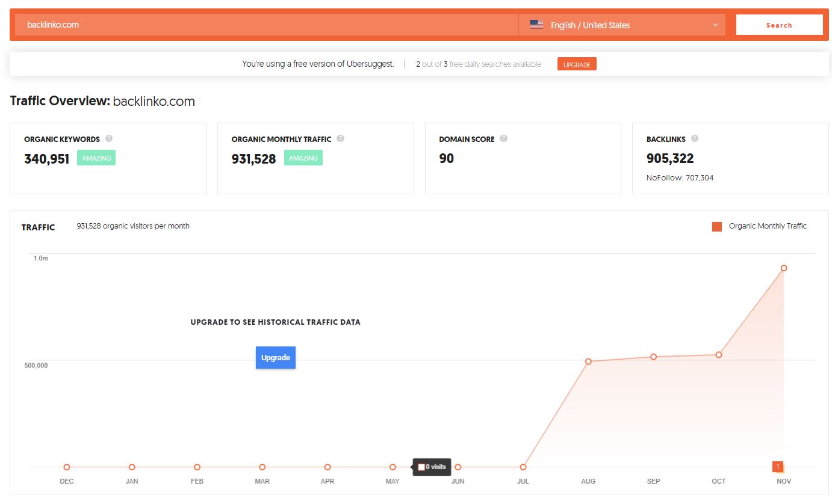The height and width of the screenshot is (504, 832).
Task: Click the '0 visits' chart tooltip
Action: (432, 467)
